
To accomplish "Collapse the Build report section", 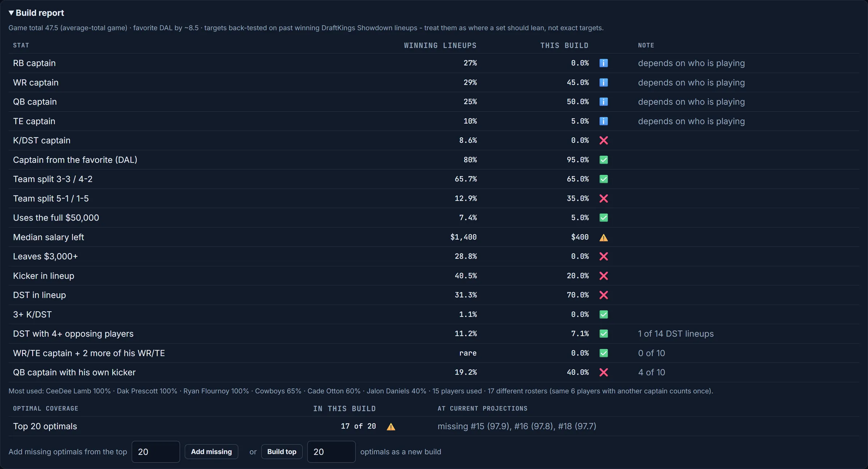I will (36, 13).
